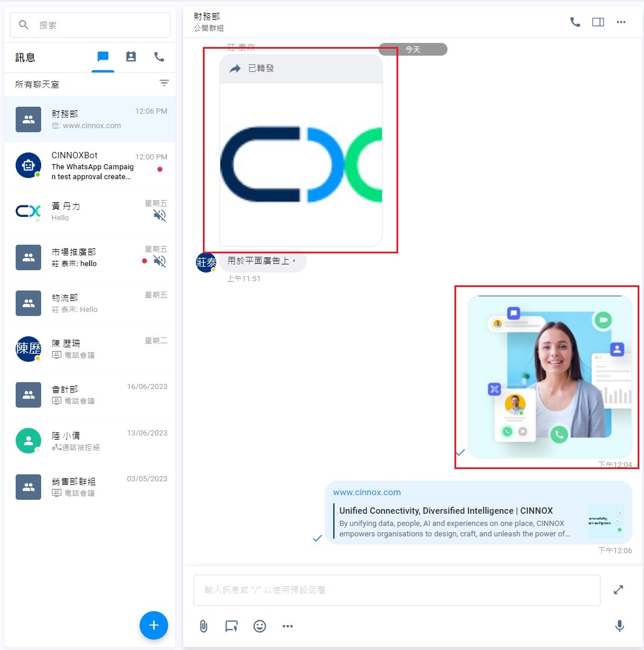
Task: Open the 銷售部群組 chat room
Action: click(x=90, y=487)
